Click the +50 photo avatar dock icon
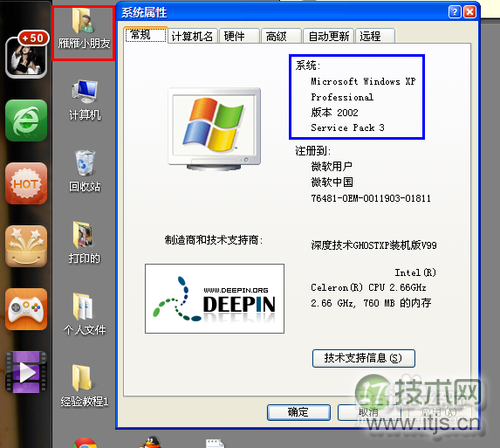Screen dimensions: 500x448 (27, 54)
